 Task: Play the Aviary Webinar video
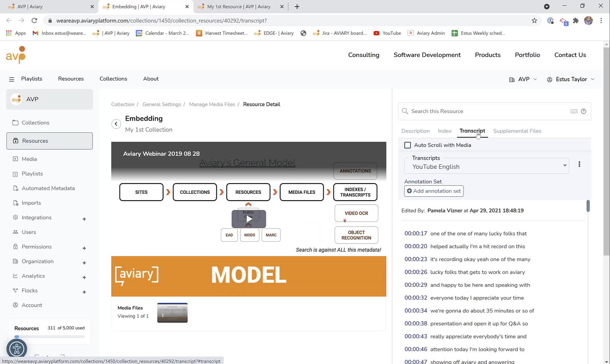tap(249, 219)
